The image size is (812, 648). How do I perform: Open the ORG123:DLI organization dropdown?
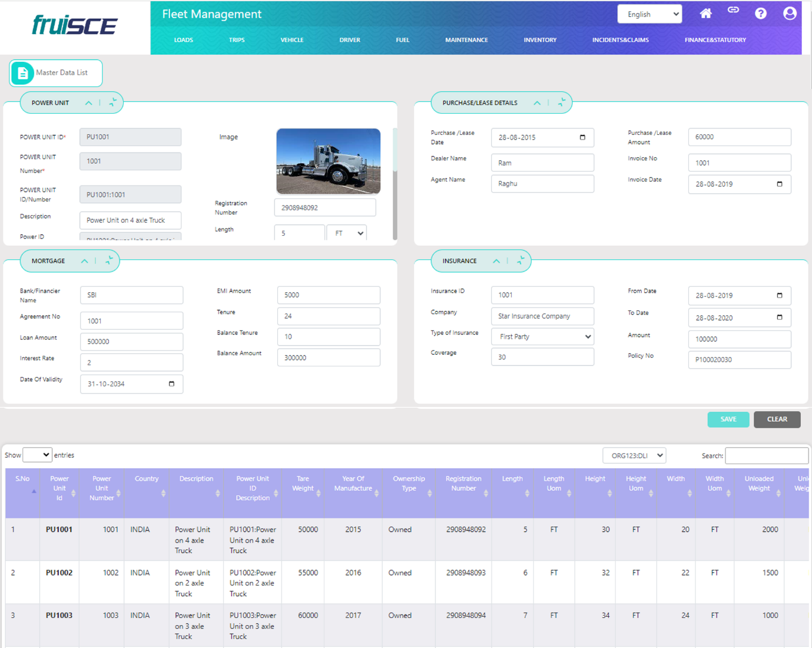(634, 455)
